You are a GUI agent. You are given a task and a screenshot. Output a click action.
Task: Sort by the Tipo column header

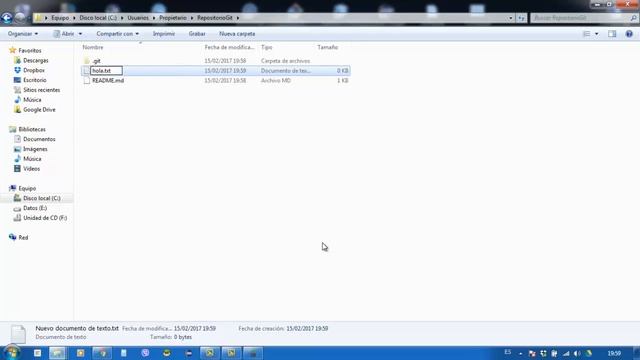(267, 47)
